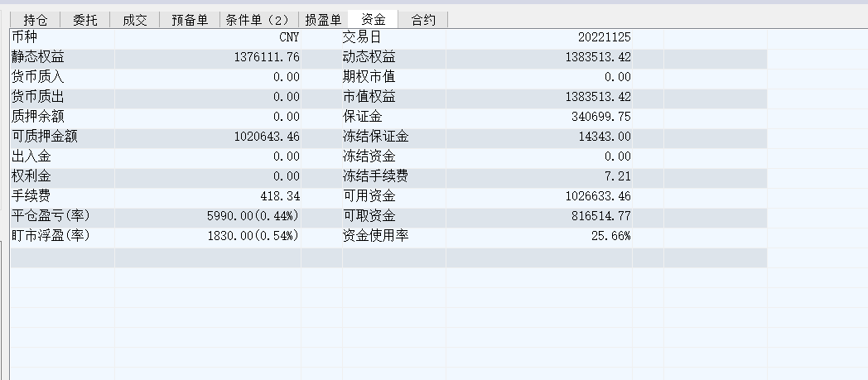Viewport: 868px width, 380px height.
Task: Click the 期权市值 label
Action: pos(369,77)
